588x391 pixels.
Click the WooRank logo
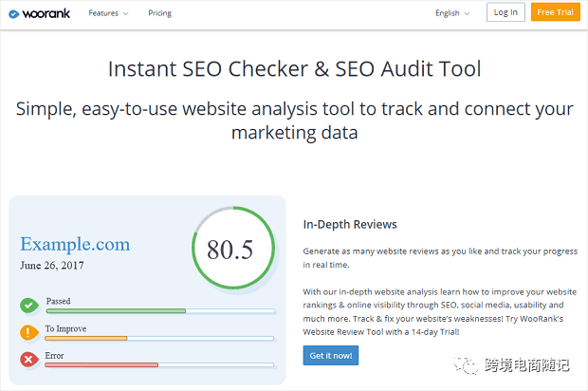coord(37,12)
